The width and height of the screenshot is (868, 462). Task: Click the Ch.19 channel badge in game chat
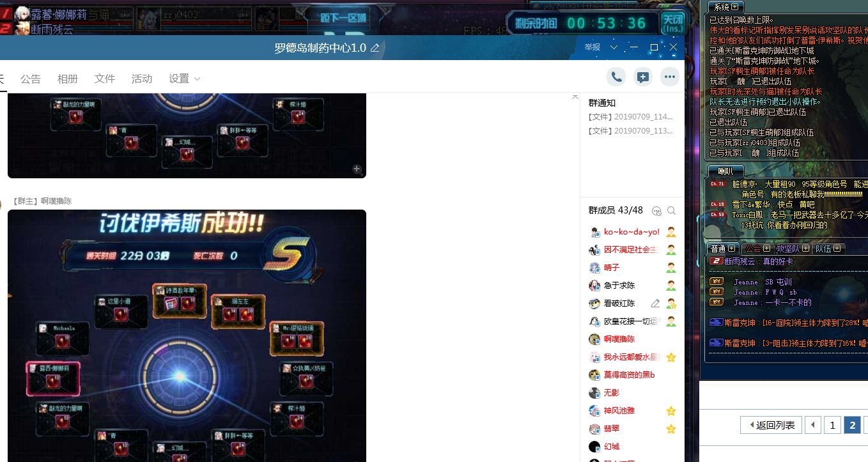[718, 204]
